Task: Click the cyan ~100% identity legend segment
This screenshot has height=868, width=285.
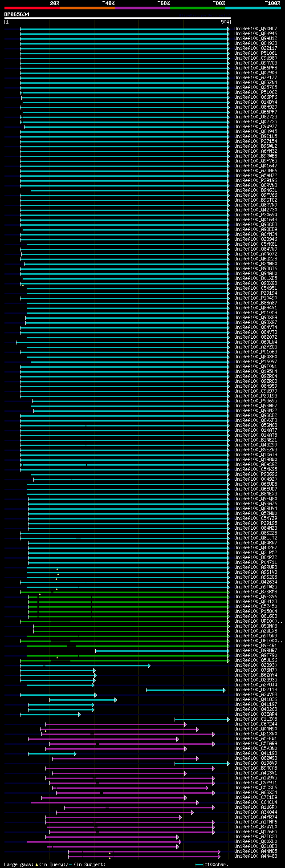Action: tap(252, 8)
